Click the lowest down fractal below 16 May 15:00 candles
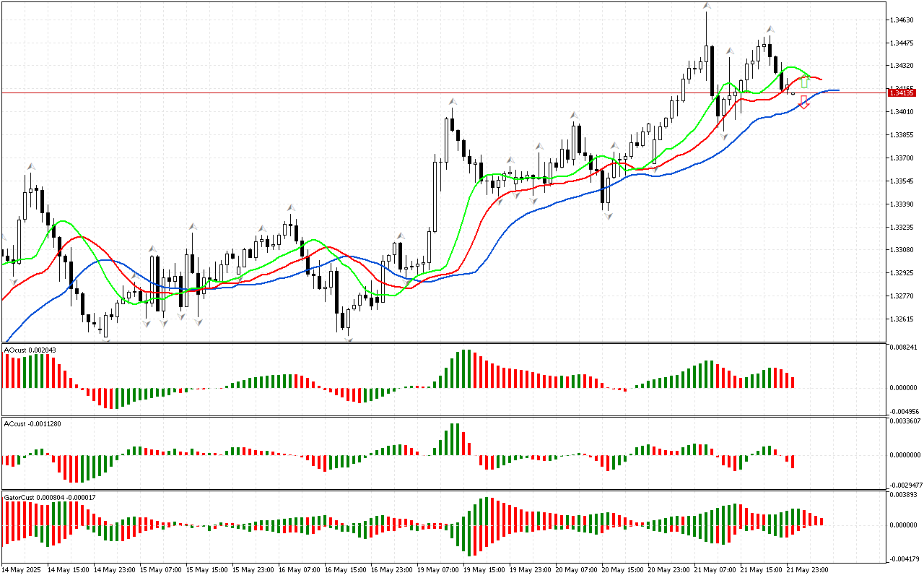 349,339
